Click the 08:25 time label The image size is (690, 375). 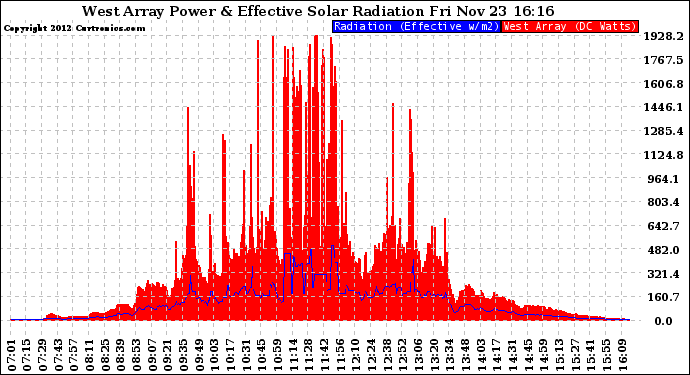click(x=106, y=355)
